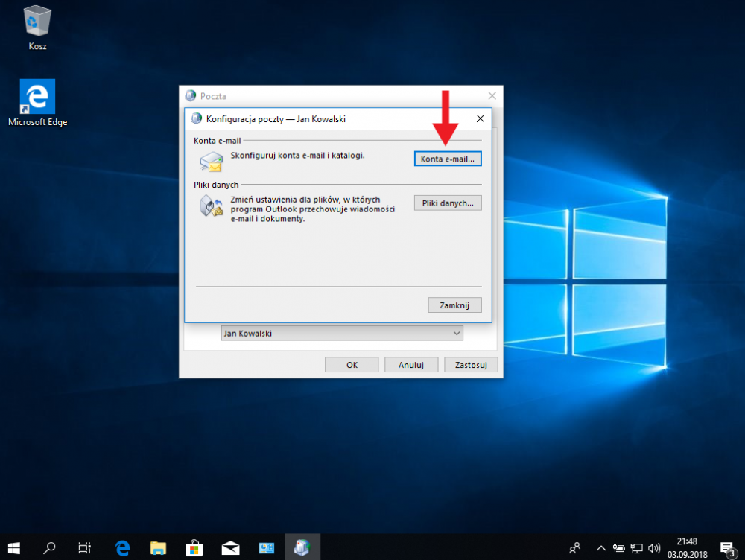Click the 'Konta e-mail' section heading
Screen dimensions: 745x560
tap(217, 141)
